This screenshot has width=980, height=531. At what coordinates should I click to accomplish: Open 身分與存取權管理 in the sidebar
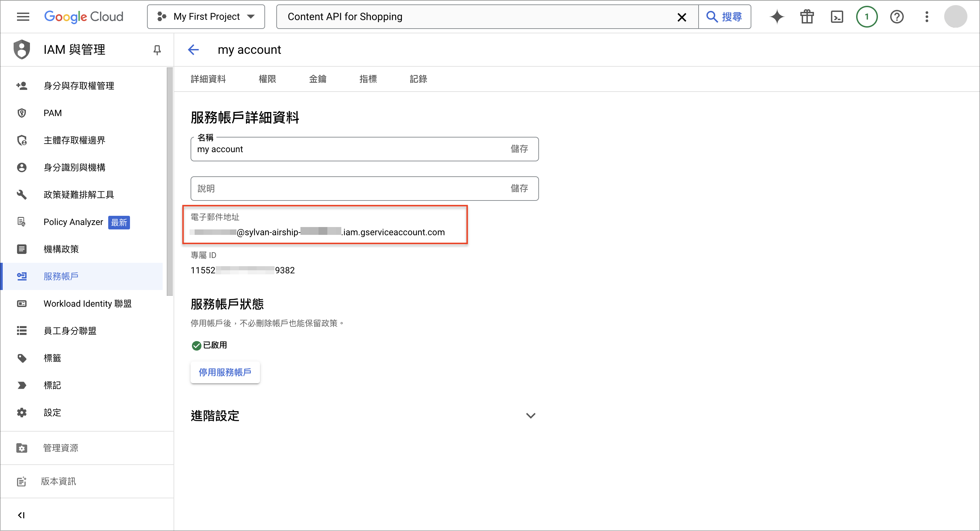point(82,86)
